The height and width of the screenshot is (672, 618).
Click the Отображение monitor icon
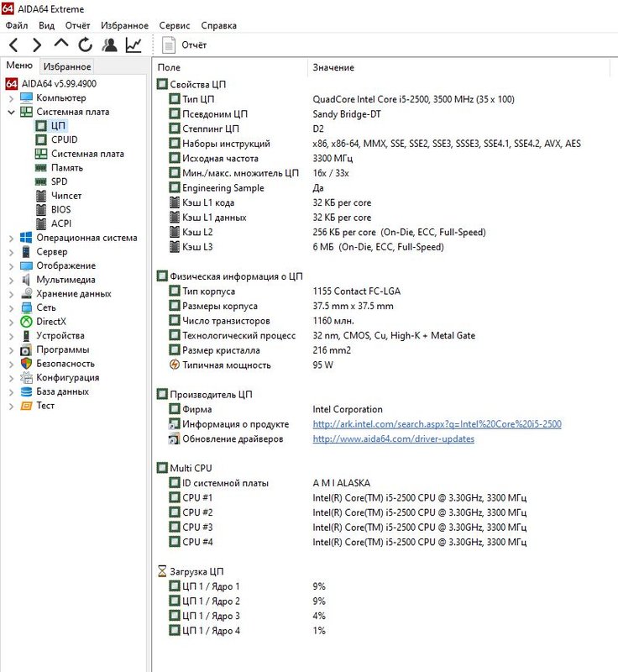[x=26, y=265]
